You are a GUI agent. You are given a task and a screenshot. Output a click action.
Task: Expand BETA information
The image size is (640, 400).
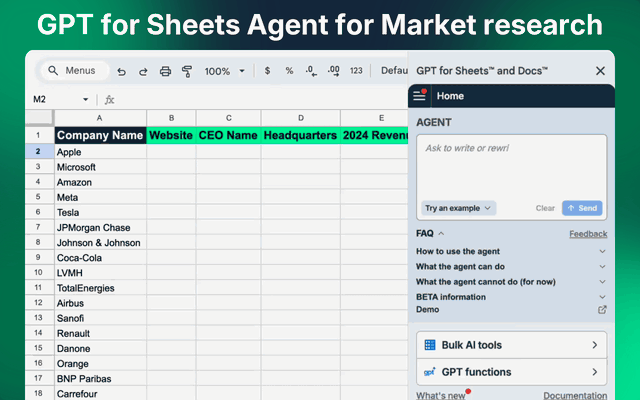coord(511,297)
